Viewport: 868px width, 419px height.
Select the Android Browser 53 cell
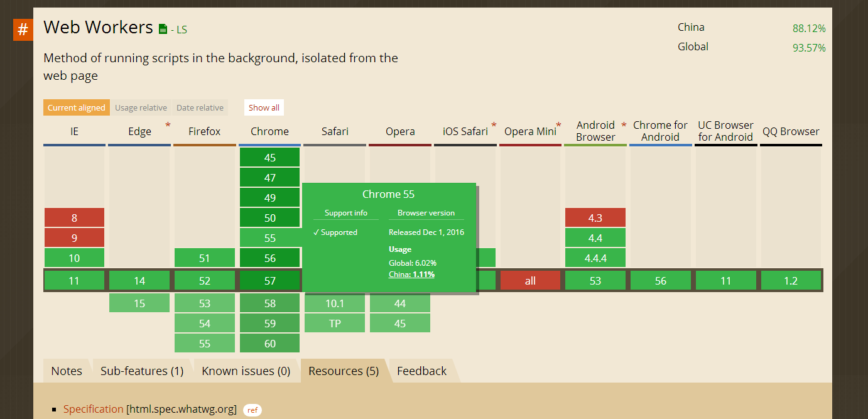coord(595,281)
